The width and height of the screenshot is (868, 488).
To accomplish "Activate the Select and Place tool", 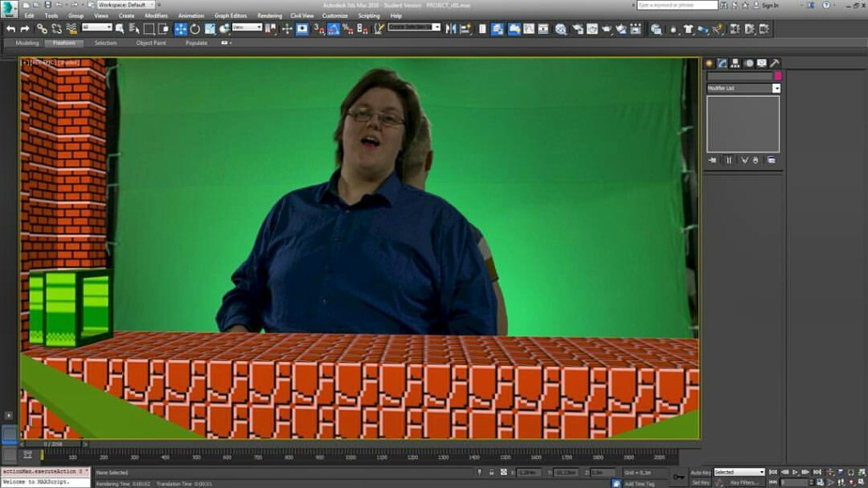I will pos(224,29).
